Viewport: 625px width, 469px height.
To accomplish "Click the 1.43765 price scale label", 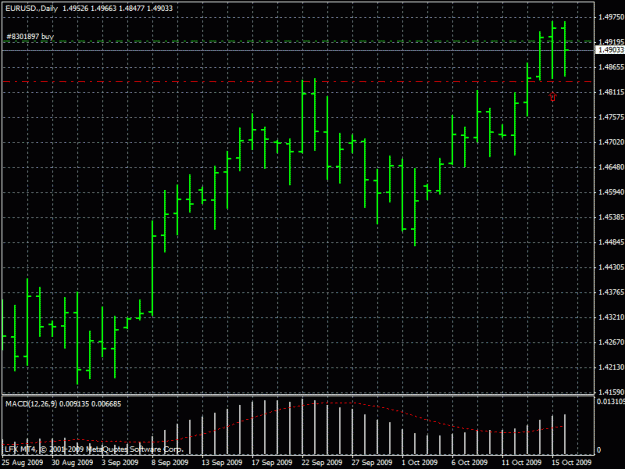I will click(x=611, y=292).
